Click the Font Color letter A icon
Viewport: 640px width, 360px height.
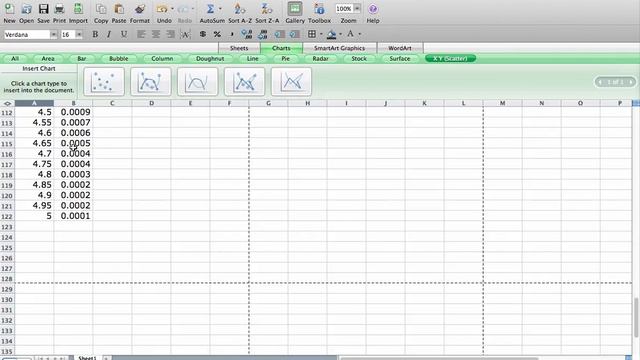(x=350, y=34)
